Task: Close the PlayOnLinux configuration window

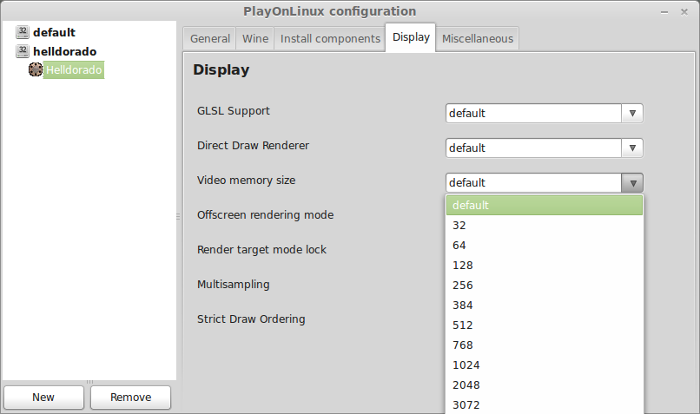Action: (x=684, y=12)
